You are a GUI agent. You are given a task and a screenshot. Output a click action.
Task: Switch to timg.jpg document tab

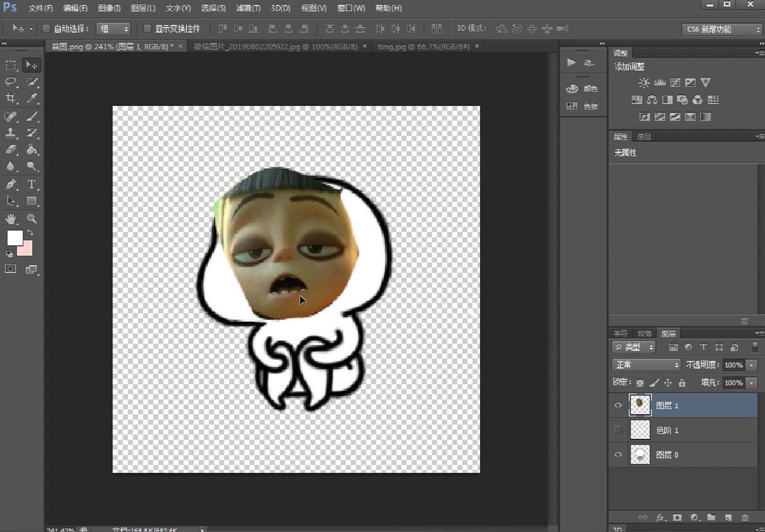click(424, 46)
